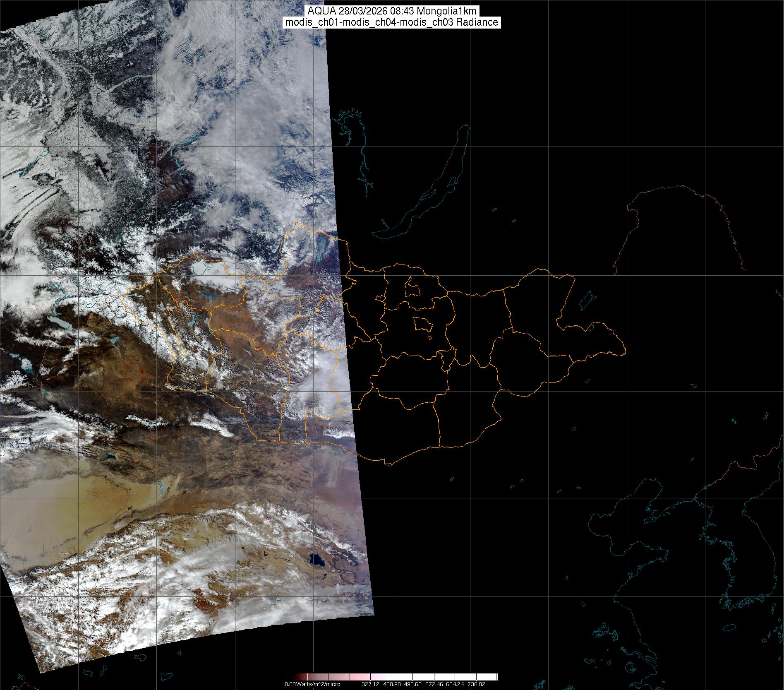Click the 0.00Watts/m^2/micro colorbar label
Image resolution: width=784 pixels, height=690 pixels.
pyautogui.click(x=312, y=684)
